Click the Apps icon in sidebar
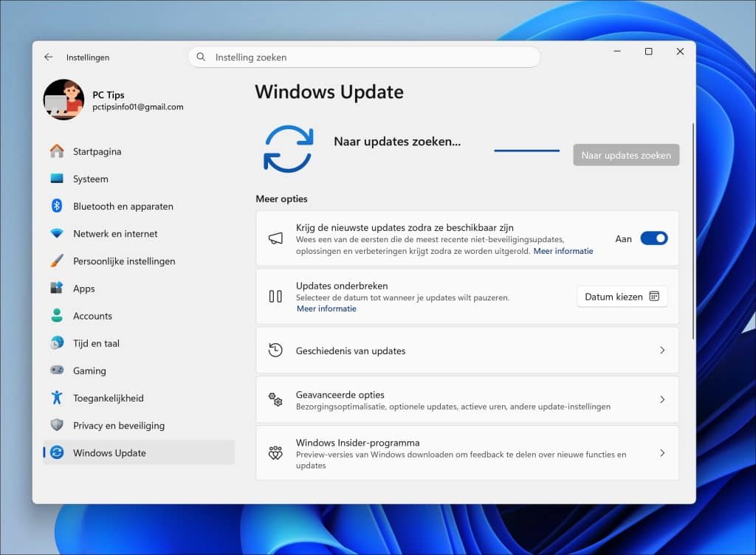The image size is (756, 555). pos(57,288)
